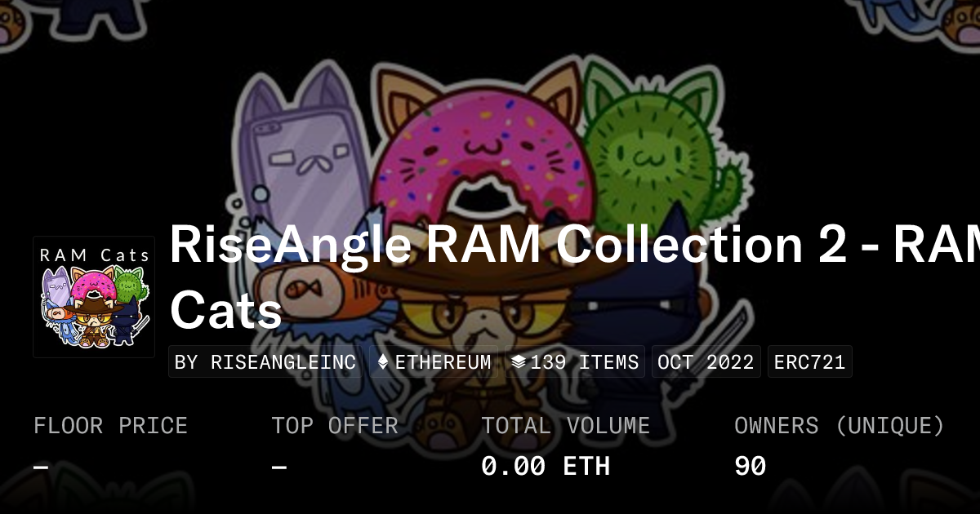Open the RAM Cats collection thumbnail
Image resolution: width=980 pixels, height=514 pixels.
point(94,297)
